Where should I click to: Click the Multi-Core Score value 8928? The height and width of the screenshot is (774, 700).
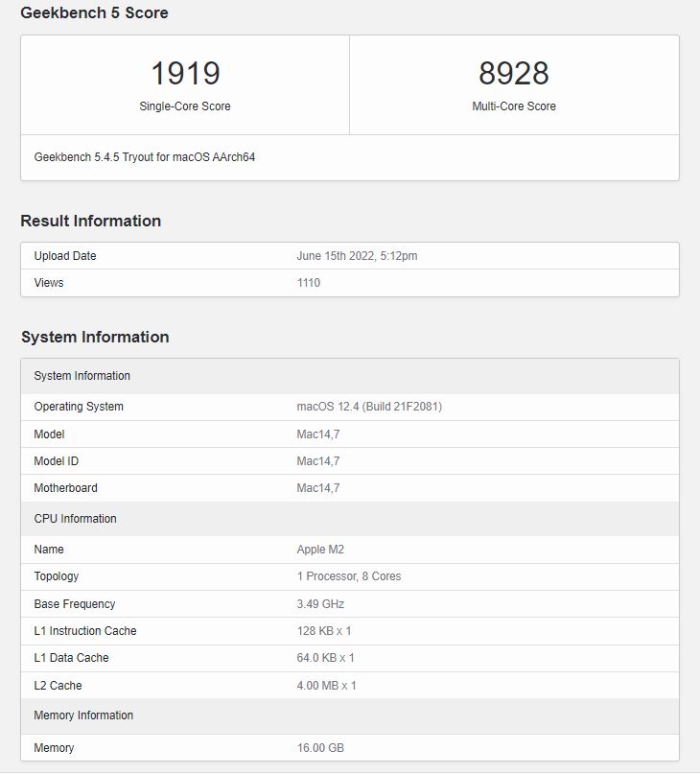coord(513,74)
